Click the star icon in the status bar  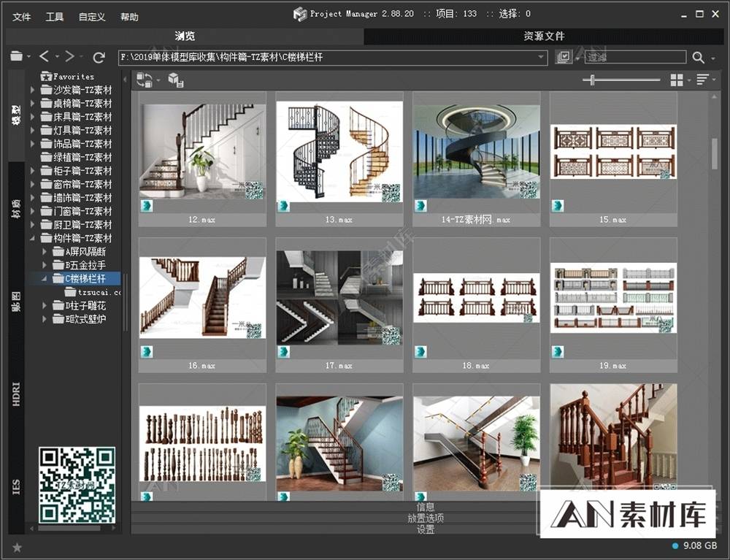pos(17,547)
